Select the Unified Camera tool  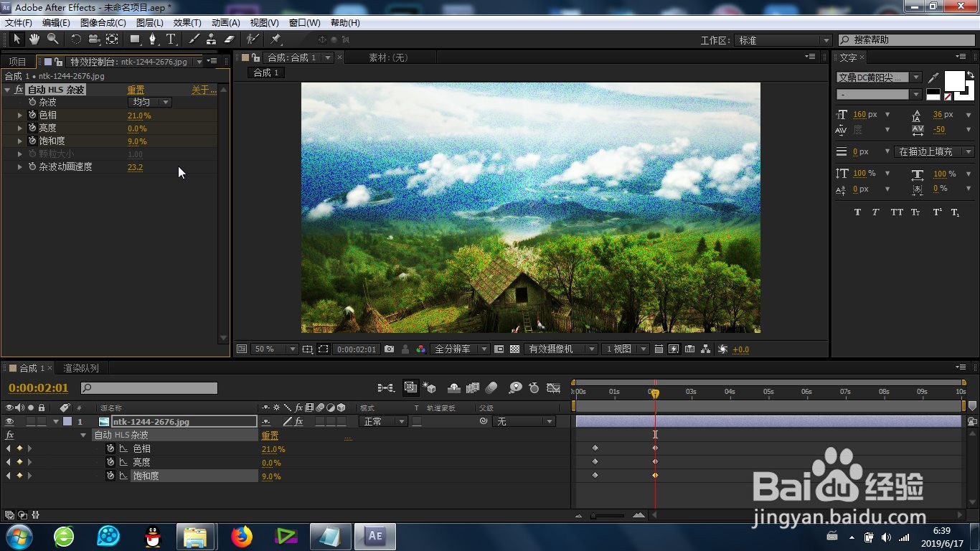tap(93, 39)
